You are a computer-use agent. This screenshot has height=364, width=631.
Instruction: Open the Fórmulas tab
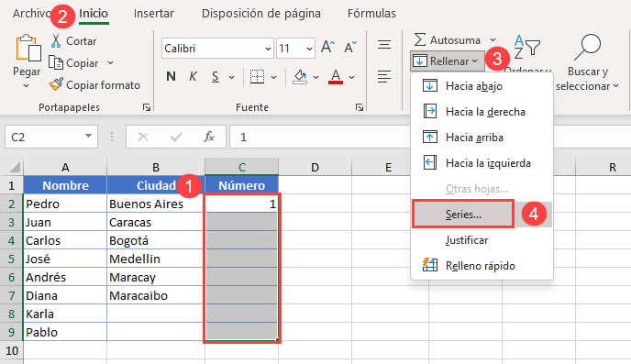point(371,13)
